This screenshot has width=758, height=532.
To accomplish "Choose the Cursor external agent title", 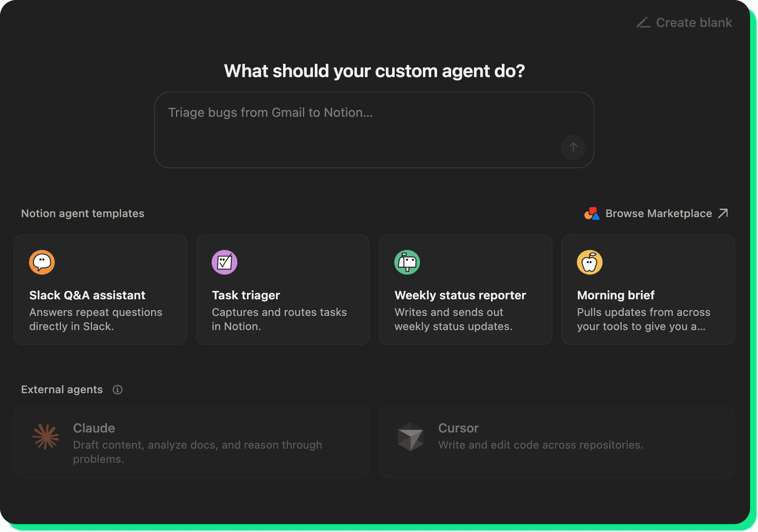I will click(458, 428).
